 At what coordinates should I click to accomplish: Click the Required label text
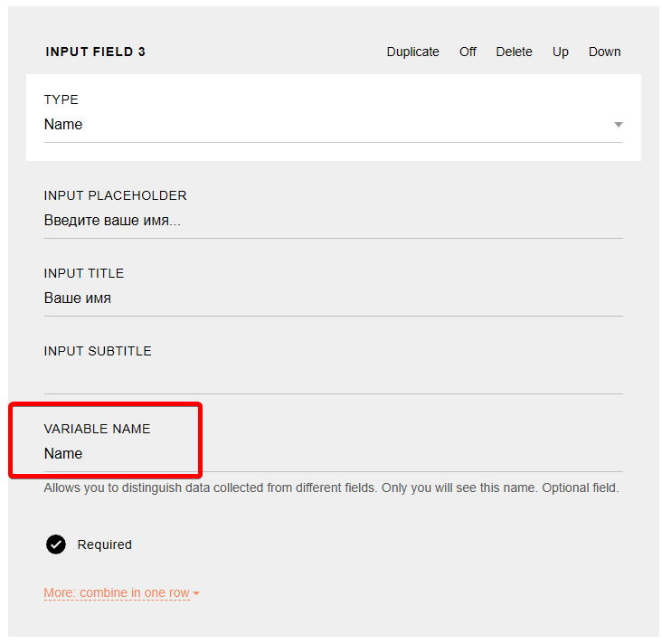(105, 545)
